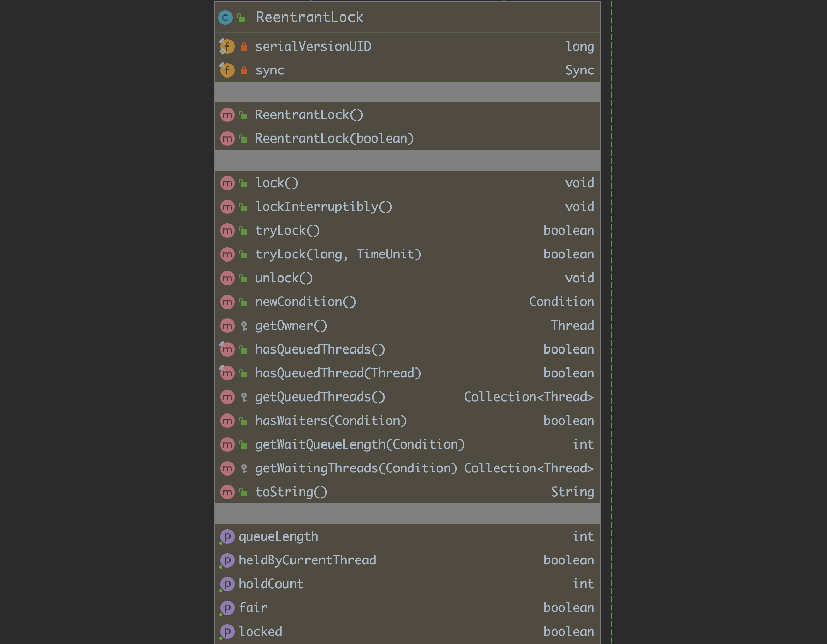Select the unlock() method entry

[x=407, y=278]
